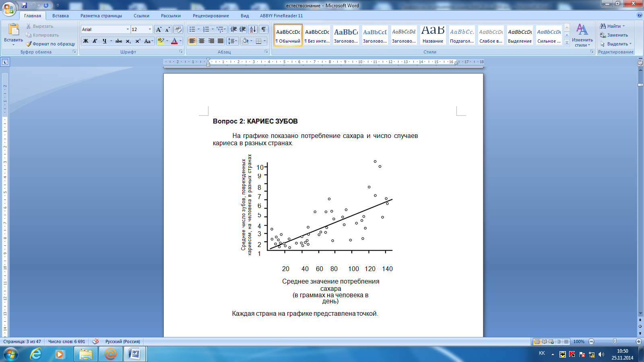Click the red font color button

point(174,41)
